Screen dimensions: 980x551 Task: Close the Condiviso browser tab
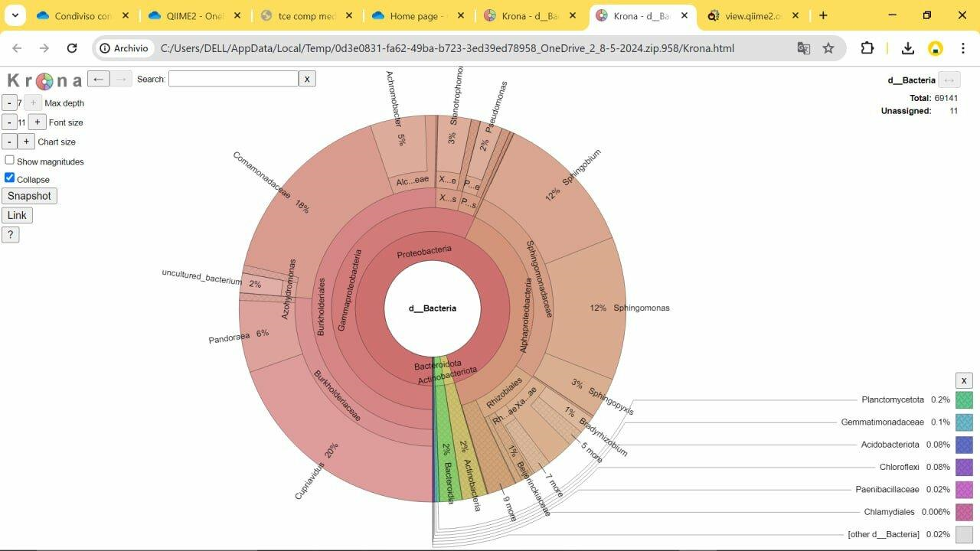click(x=126, y=15)
